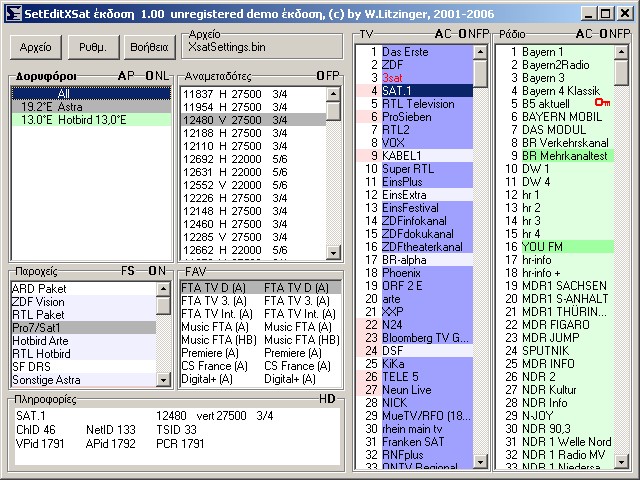Toggle the HD marker in Πληροφορίες panel
The image size is (640, 480).
327,399
